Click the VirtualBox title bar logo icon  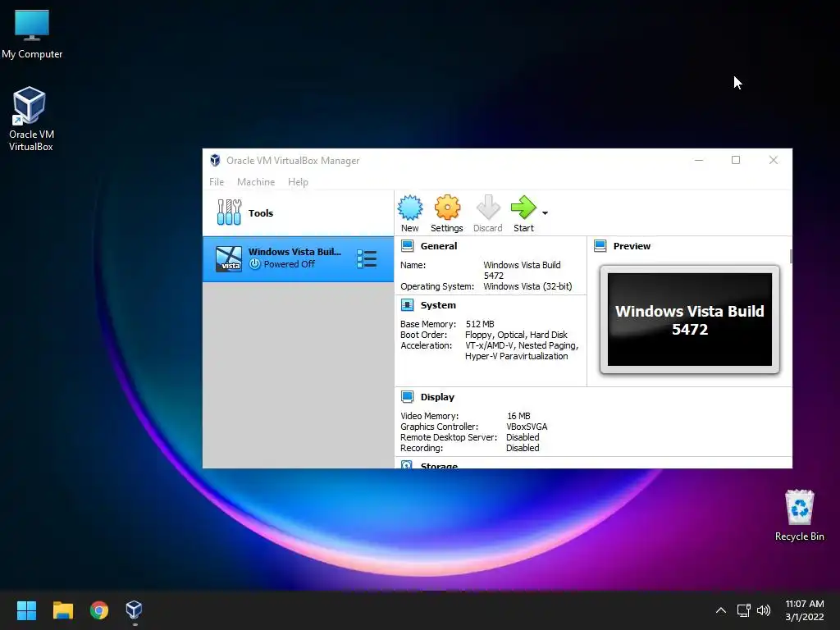(215, 160)
